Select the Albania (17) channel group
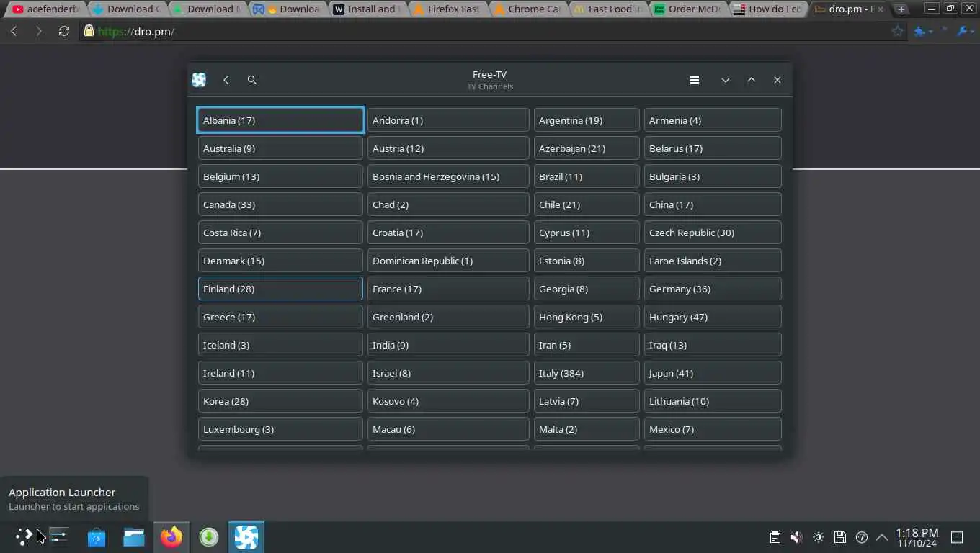The width and height of the screenshot is (980, 553). click(x=280, y=120)
